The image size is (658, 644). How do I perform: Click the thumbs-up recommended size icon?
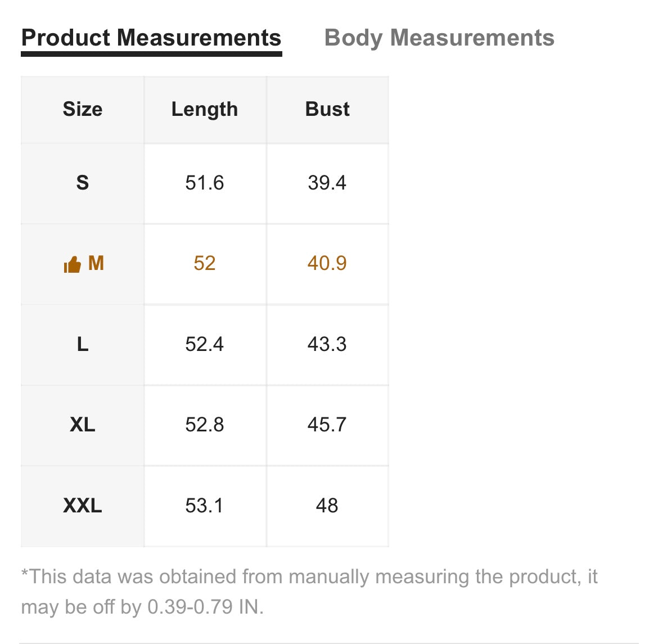pyautogui.click(x=72, y=264)
